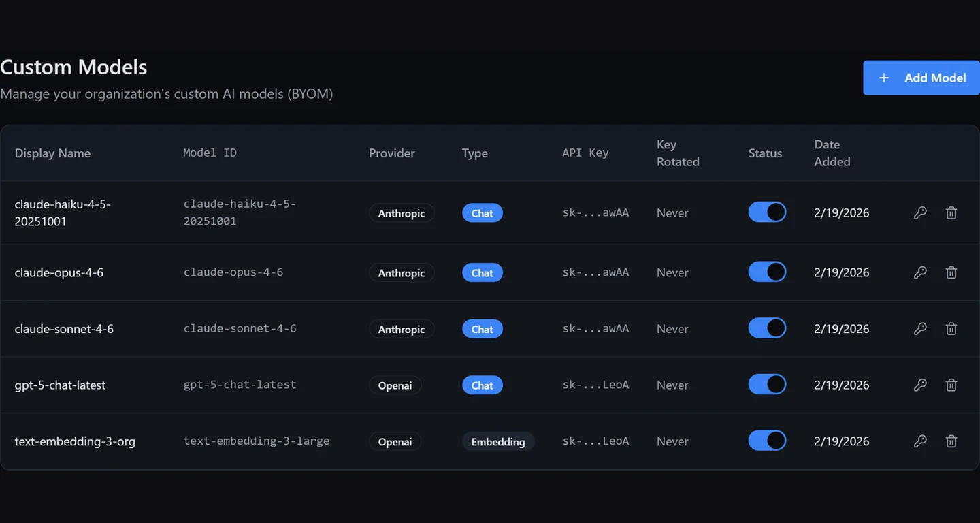Viewport: 980px width, 523px height.
Task: Click the Add Model button
Action: pyautogui.click(x=921, y=78)
